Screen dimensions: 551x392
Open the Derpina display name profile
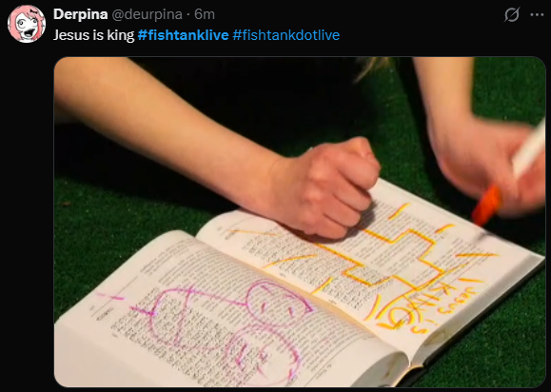[x=81, y=15]
